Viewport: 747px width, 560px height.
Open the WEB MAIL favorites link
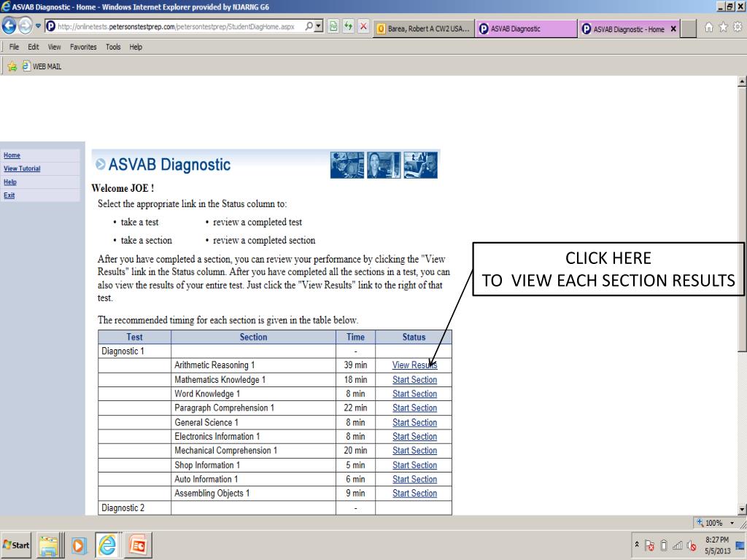pyautogui.click(x=42, y=66)
